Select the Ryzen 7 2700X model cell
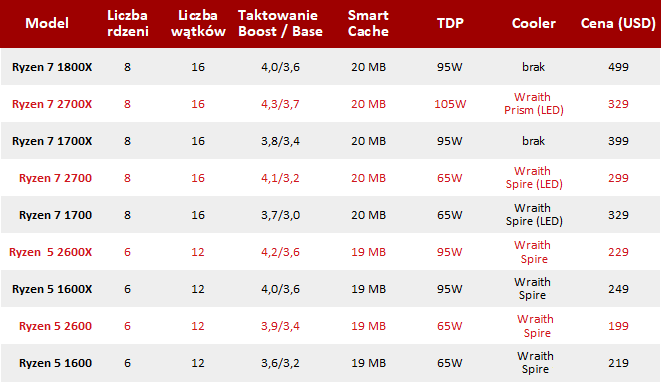Screen dimensions: 661x383 click(x=52, y=104)
